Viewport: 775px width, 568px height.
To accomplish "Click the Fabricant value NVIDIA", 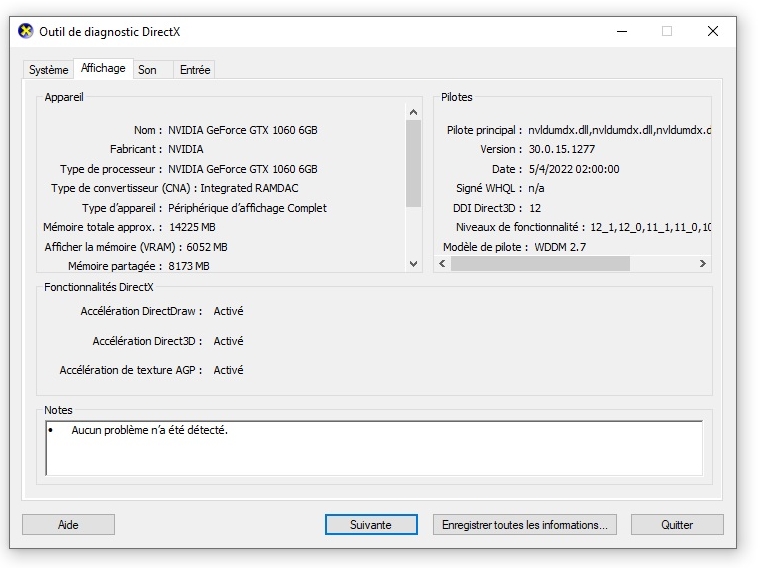I will click(186, 149).
